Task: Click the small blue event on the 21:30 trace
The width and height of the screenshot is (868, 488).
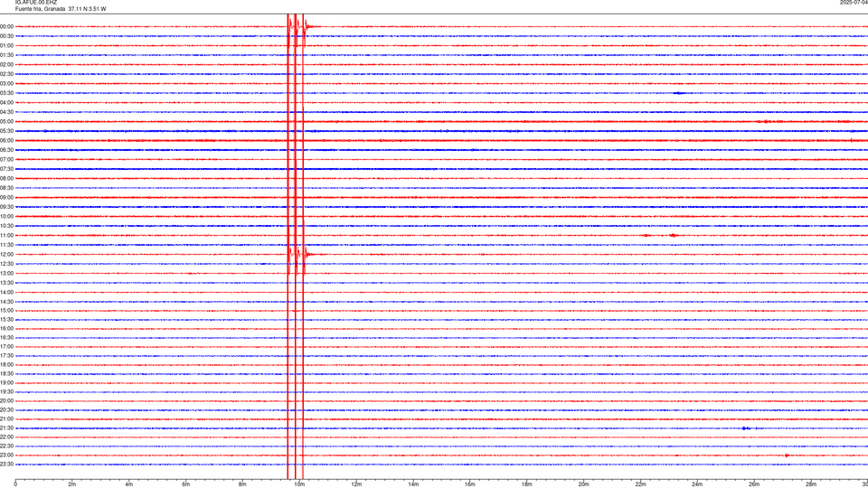Action: tap(748, 428)
